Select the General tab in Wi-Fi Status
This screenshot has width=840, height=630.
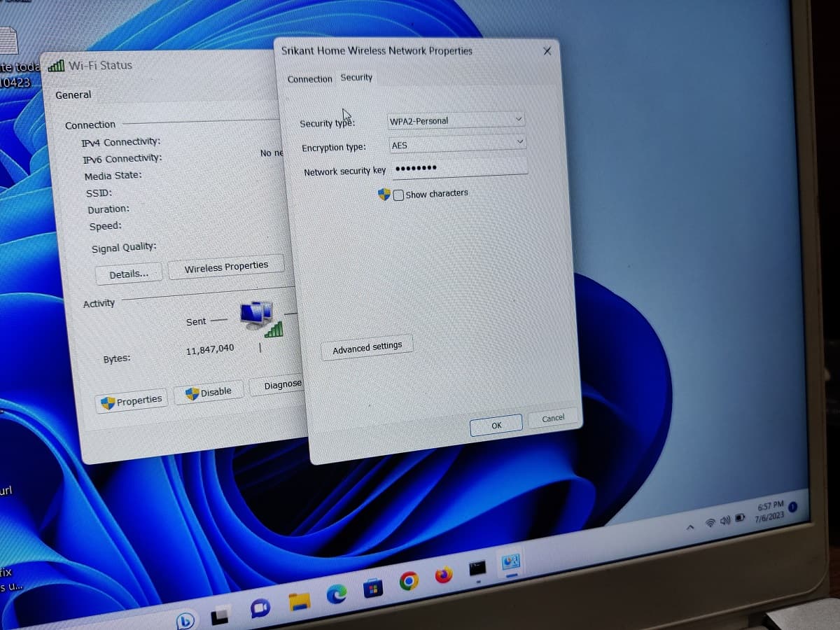point(73,94)
